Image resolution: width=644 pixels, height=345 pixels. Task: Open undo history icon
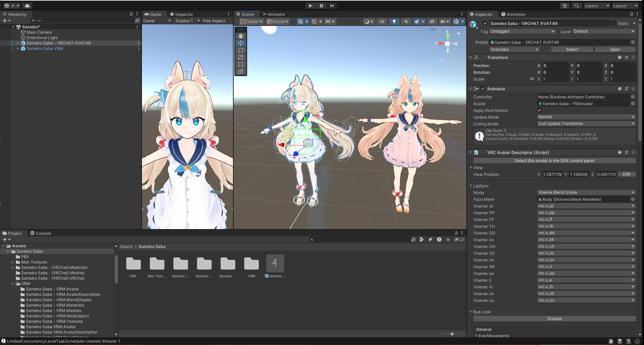click(x=565, y=6)
